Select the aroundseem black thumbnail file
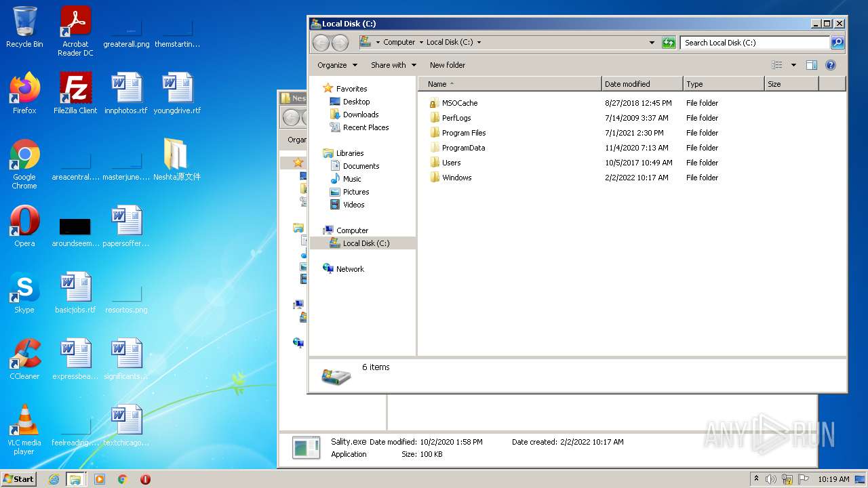The height and width of the screenshot is (488, 868). pyautogui.click(x=75, y=232)
